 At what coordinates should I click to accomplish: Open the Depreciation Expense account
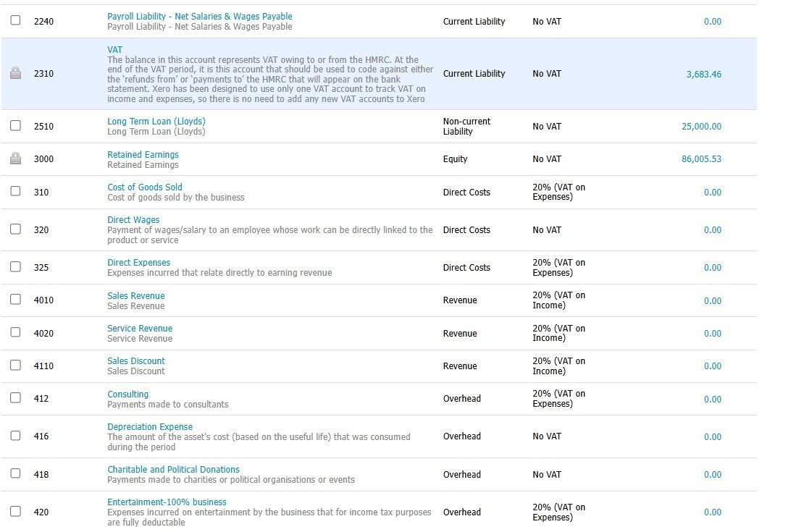150,427
